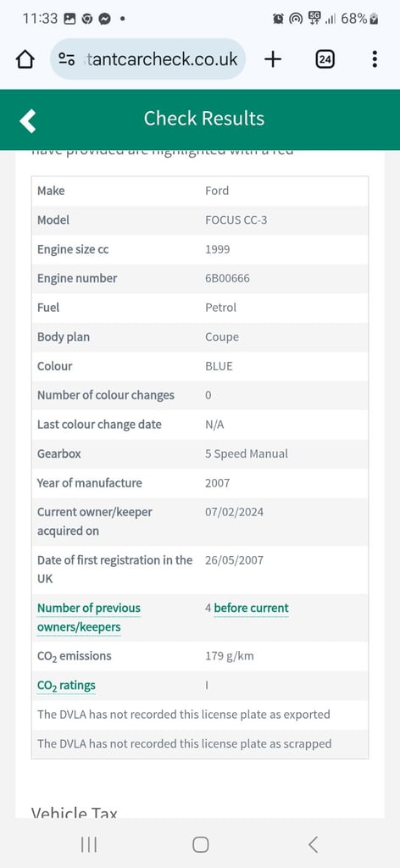400x868 pixels.
Task: Select the Model row FOCUS CC-3
Action: point(200,220)
